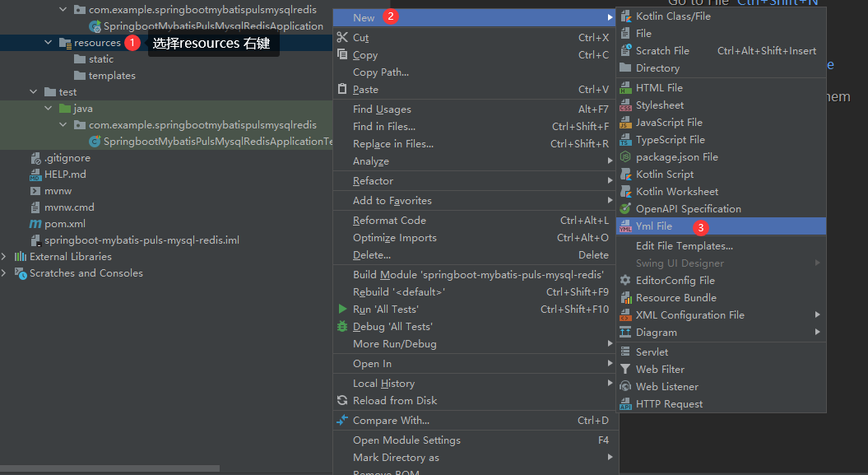Click the EditorConfig File gear icon
This screenshot has height=475, width=868.
[x=625, y=280]
